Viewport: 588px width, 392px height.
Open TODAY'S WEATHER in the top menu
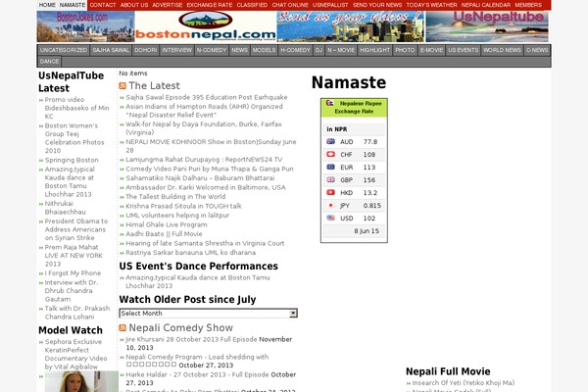click(431, 5)
